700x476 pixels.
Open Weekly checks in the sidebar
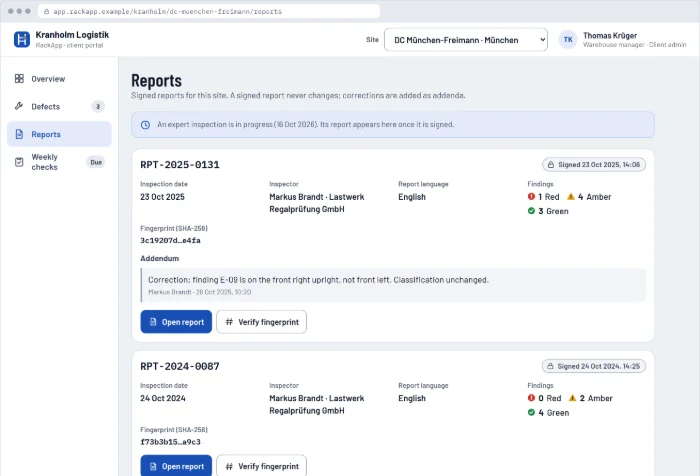click(x=59, y=162)
